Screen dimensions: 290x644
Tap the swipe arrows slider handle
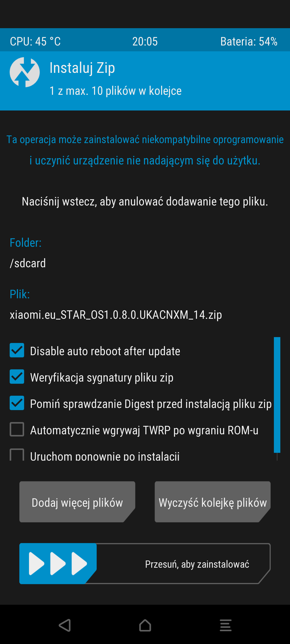point(58,563)
